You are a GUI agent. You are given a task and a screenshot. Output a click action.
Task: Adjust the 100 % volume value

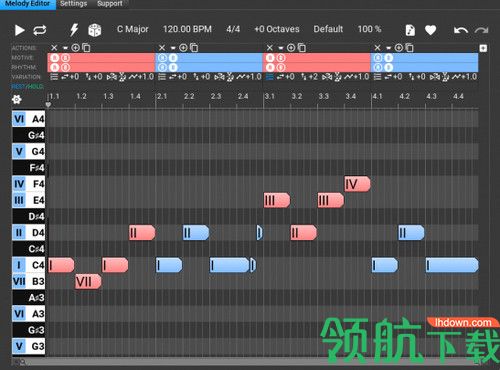click(x=369, y=29)
